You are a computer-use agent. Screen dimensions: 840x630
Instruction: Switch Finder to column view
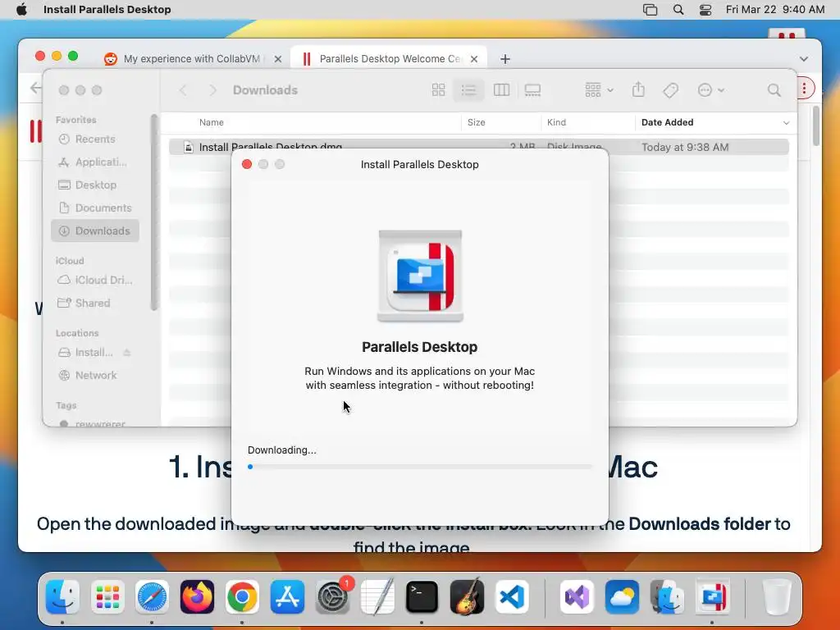click(501, 90)
